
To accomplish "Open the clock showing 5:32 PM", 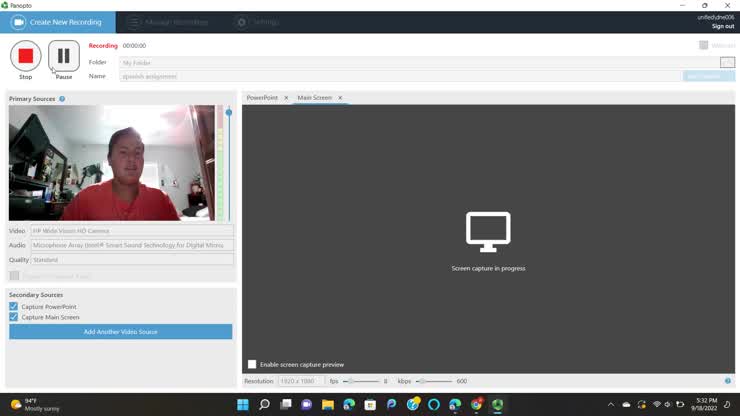I will click(705, 404).
